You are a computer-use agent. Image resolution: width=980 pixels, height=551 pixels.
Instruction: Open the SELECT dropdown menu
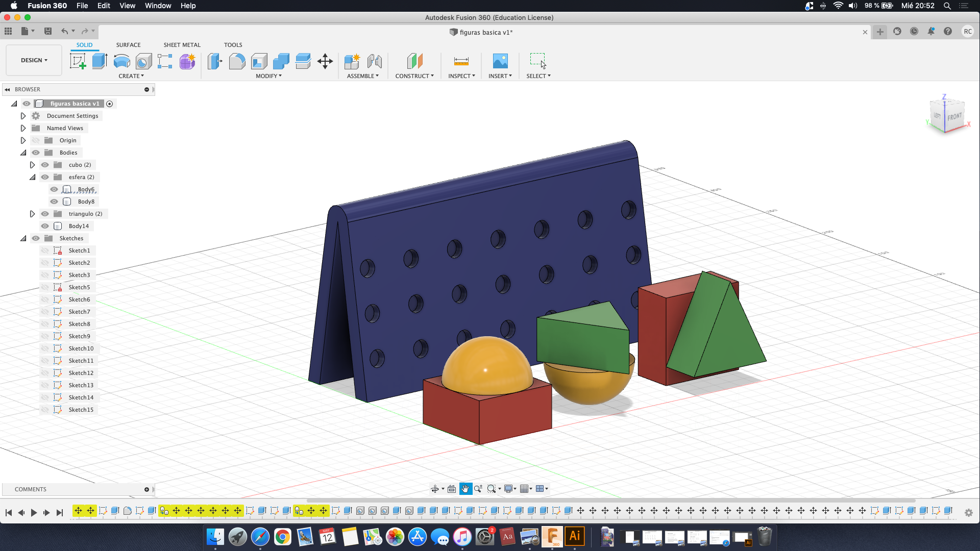click(538, 76)
